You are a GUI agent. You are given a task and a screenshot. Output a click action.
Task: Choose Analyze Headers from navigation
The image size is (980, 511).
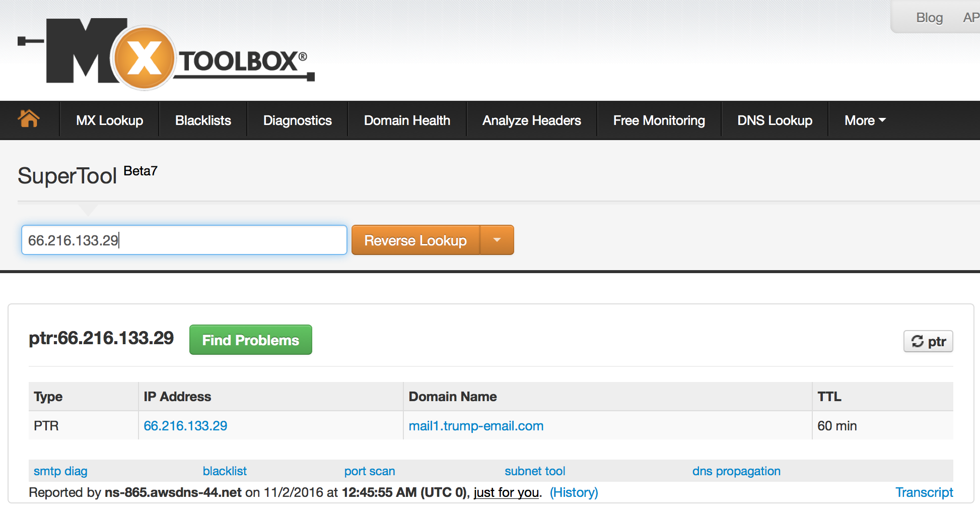(x=531, y=120)
